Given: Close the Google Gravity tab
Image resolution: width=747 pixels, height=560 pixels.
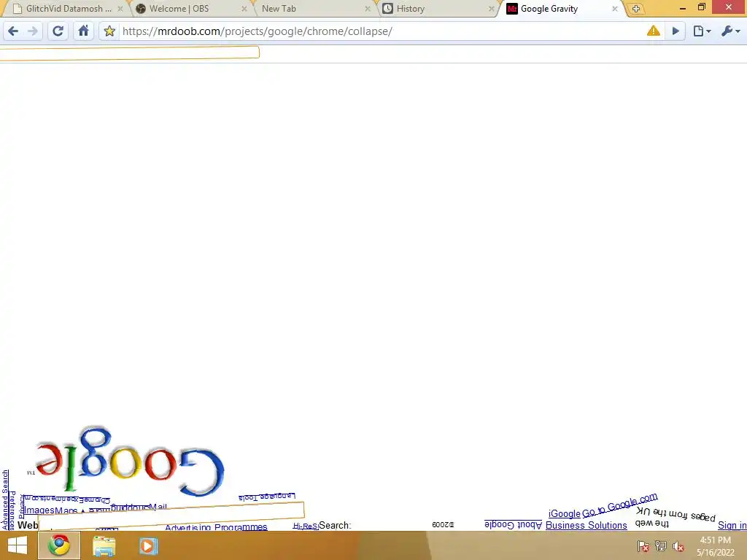Looking at the screenshot, I should pyautogui.click(x=615, y=9).
